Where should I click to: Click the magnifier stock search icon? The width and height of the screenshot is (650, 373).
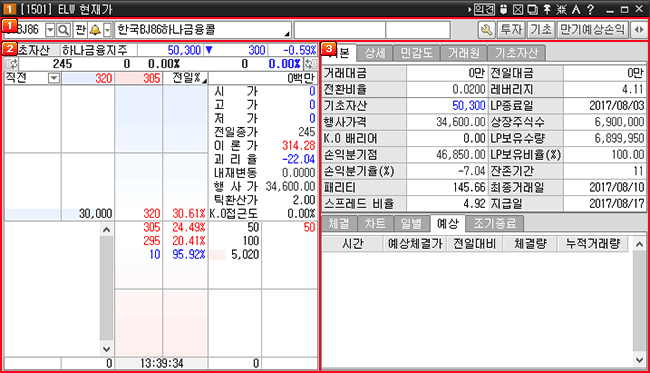pyautogui.click(x=63, y=30)
